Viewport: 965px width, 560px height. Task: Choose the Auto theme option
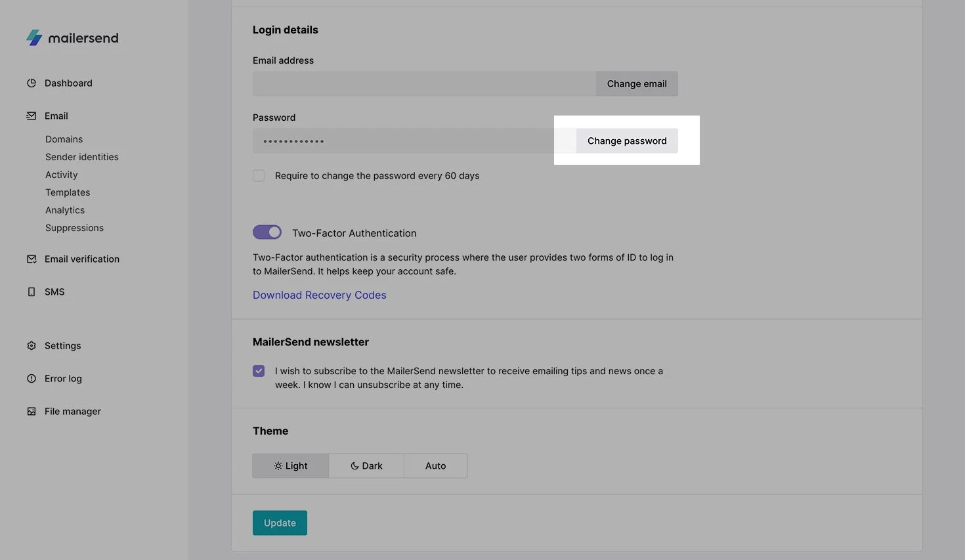point(435,466)
